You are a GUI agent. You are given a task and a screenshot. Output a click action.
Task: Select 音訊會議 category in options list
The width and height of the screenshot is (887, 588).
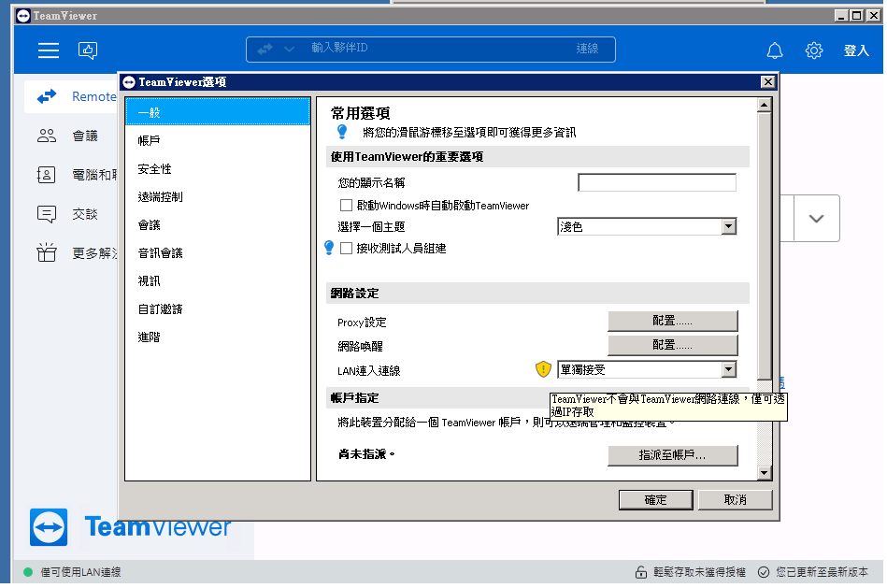(x=218, y=253)
